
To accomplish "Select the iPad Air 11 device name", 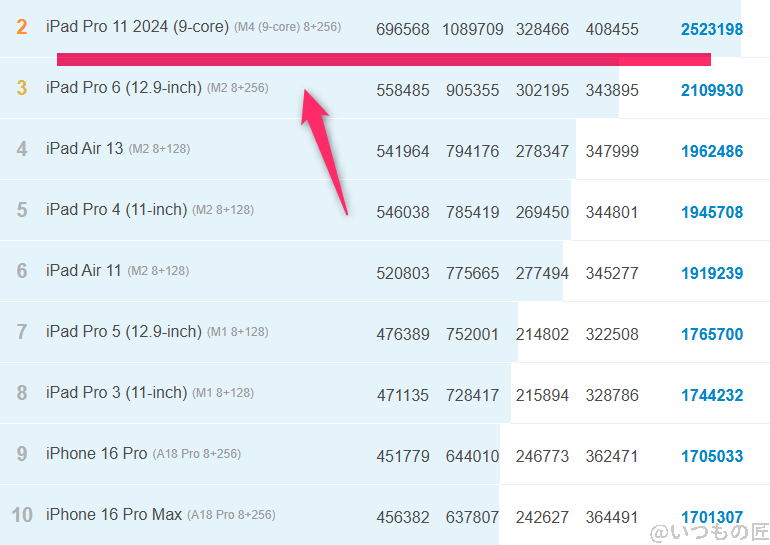I will click(x=83, y=271).
